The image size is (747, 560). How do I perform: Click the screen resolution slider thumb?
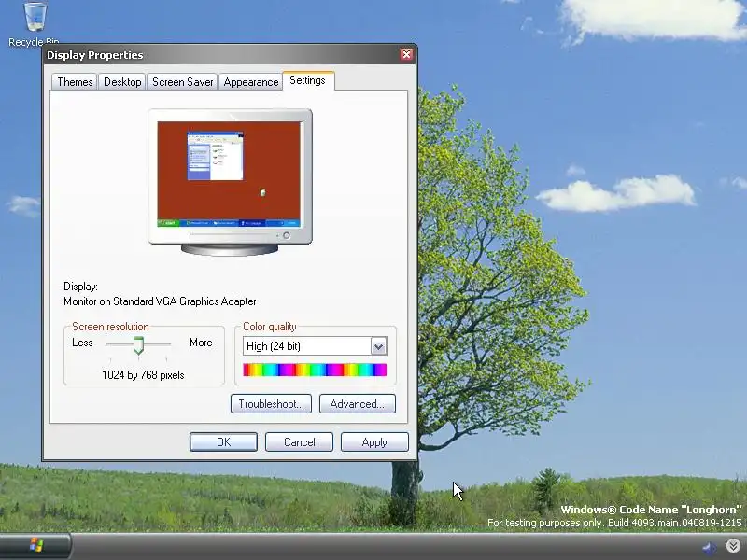[138, 345]
